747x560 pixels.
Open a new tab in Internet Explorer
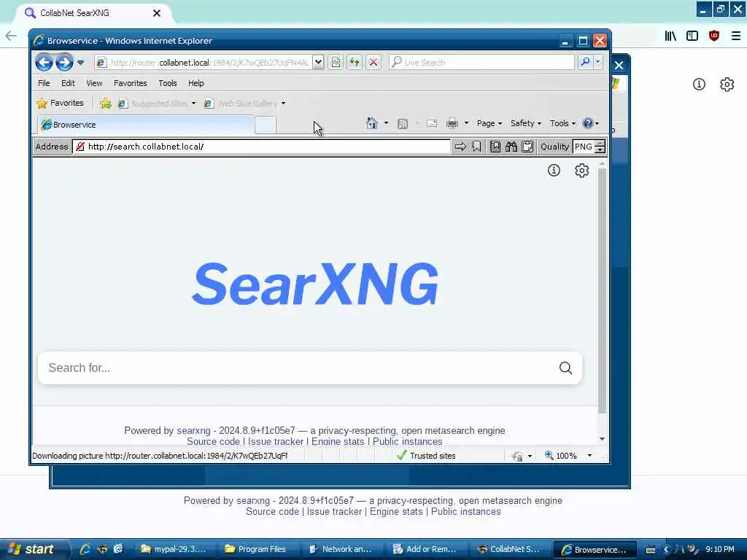coord(266,125)
